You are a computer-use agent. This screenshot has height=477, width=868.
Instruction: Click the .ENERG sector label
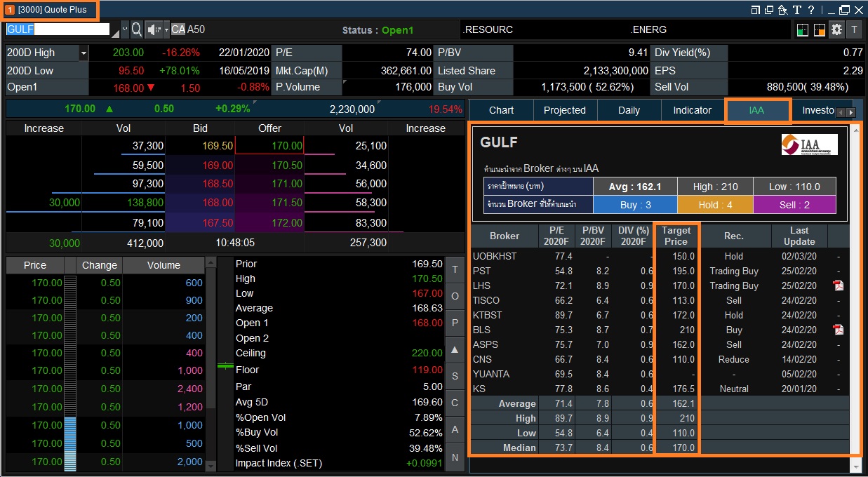[648, 29]
